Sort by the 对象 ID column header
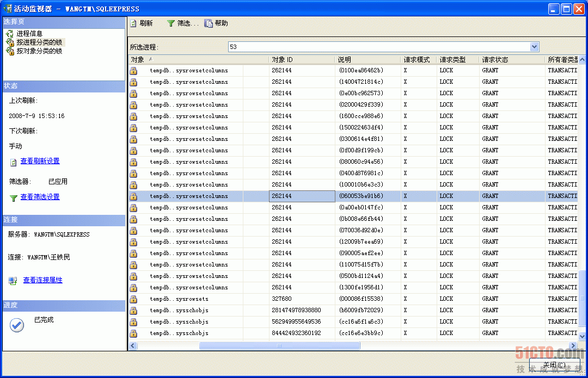This screenshot has width=588, height=378. click(x=282, y=59)
